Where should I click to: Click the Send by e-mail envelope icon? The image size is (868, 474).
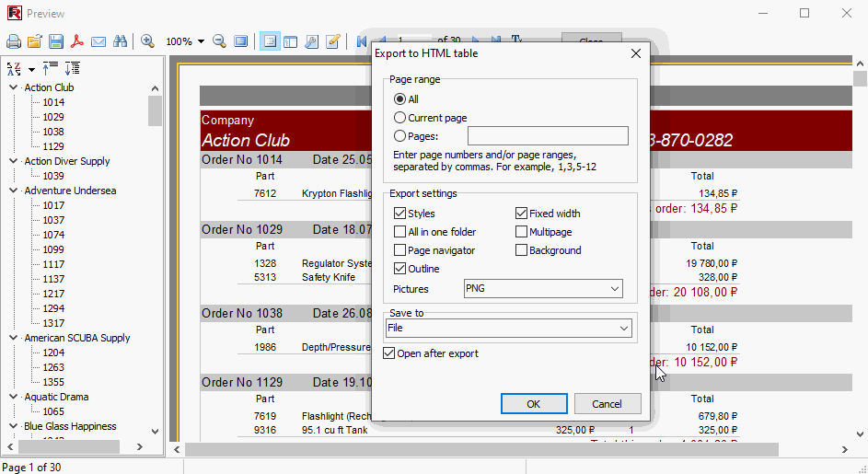point(98,41)
